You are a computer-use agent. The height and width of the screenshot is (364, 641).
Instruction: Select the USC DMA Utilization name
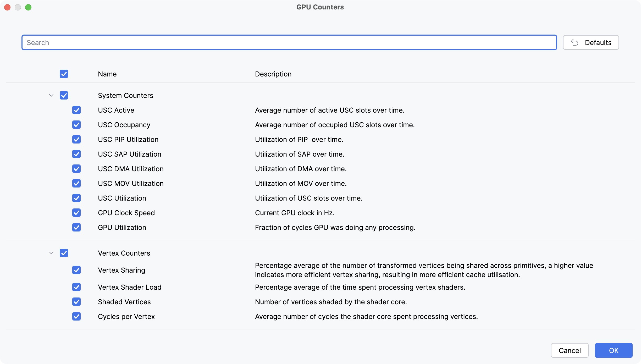pyautogui.click(x=131, y=169)
